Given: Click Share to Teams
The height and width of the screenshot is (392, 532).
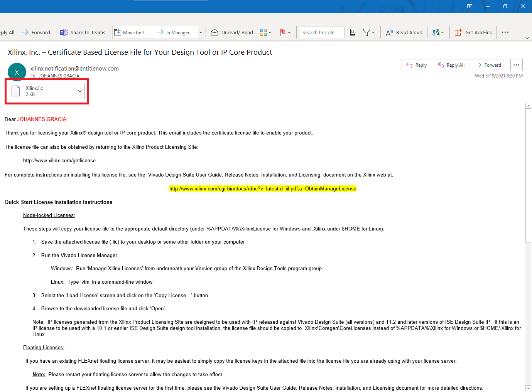Looking at the screenshot, I should [83, 32].
